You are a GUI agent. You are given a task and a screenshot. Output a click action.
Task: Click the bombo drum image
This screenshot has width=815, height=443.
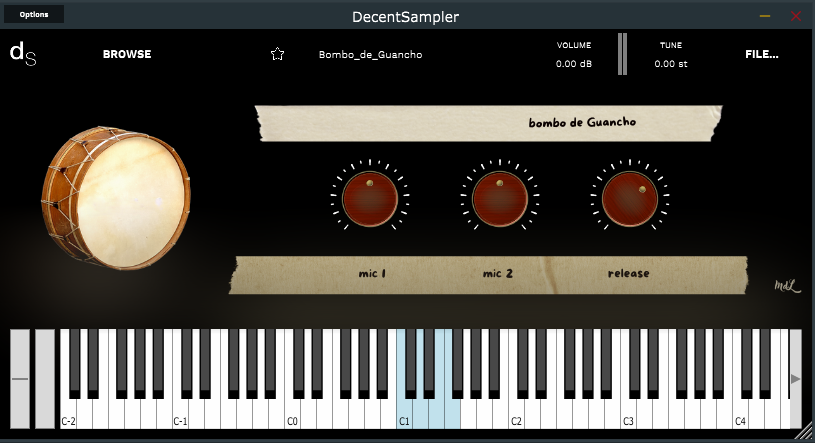click(x=116, y=197)
